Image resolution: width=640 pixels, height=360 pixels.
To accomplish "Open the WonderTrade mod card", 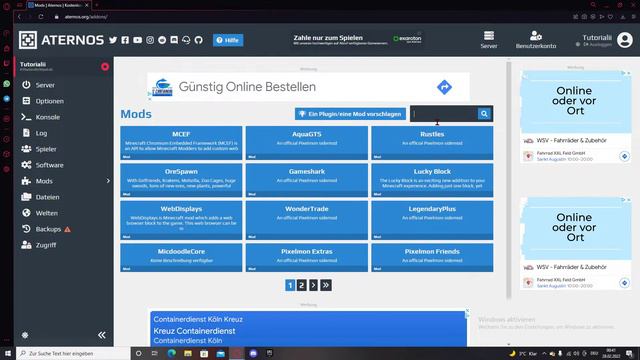I will [307, 220].
